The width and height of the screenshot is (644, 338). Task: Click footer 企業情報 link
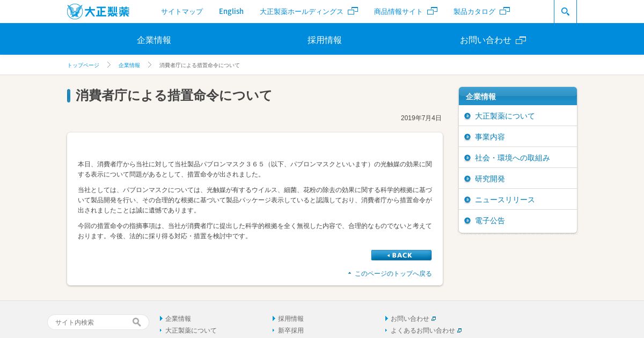pyautogui.click(x=178, y=319)
